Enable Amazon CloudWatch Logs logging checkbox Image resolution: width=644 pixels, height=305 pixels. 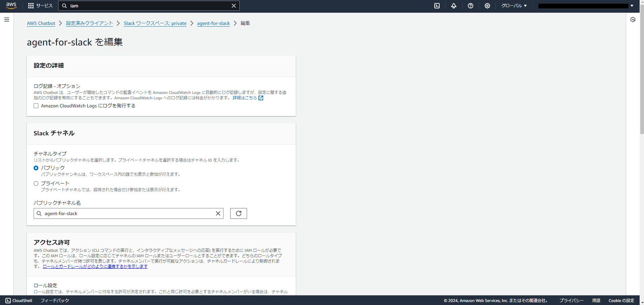[36, 106]
